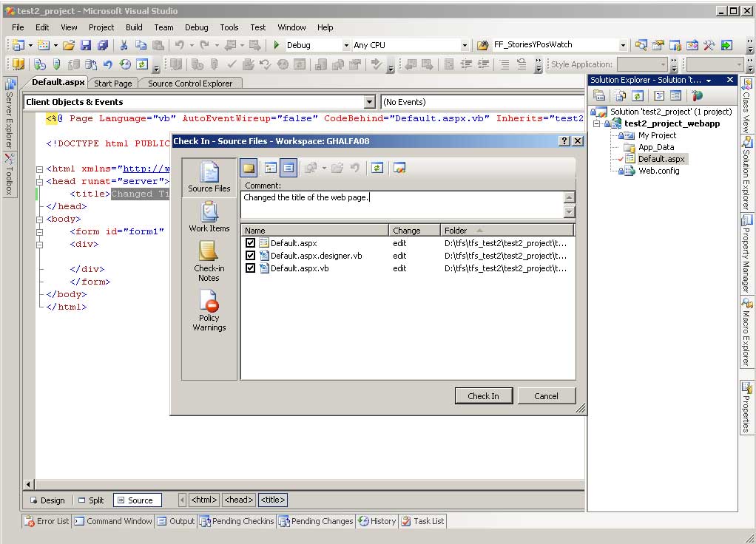Click the Save All icon in main toolbar

pos(103,45)
